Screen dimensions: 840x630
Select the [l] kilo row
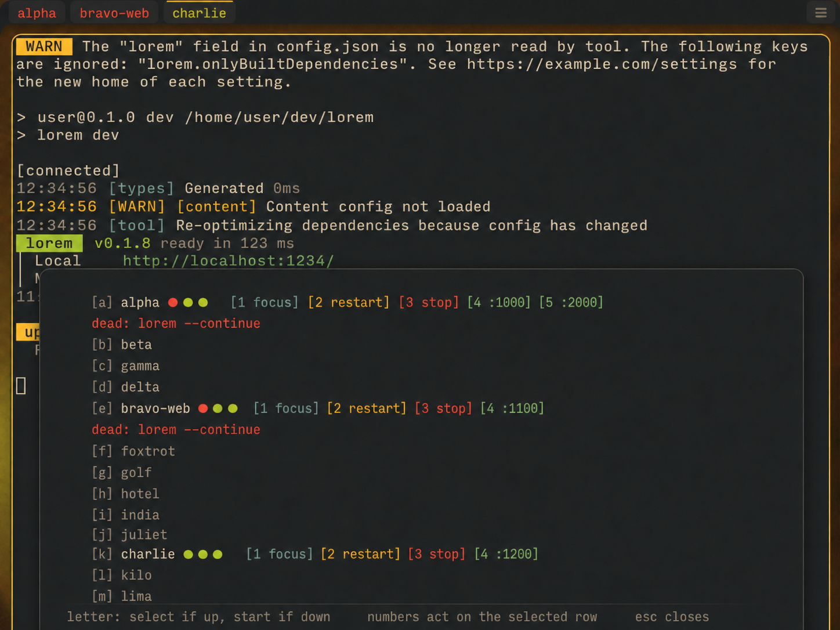[x=122, y=575]
